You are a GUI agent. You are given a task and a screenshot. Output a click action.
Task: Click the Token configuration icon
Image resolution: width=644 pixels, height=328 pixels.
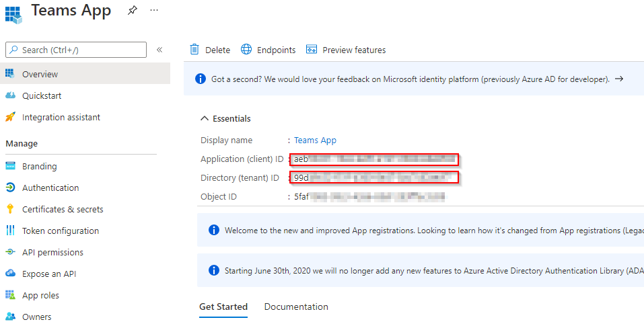10,231
